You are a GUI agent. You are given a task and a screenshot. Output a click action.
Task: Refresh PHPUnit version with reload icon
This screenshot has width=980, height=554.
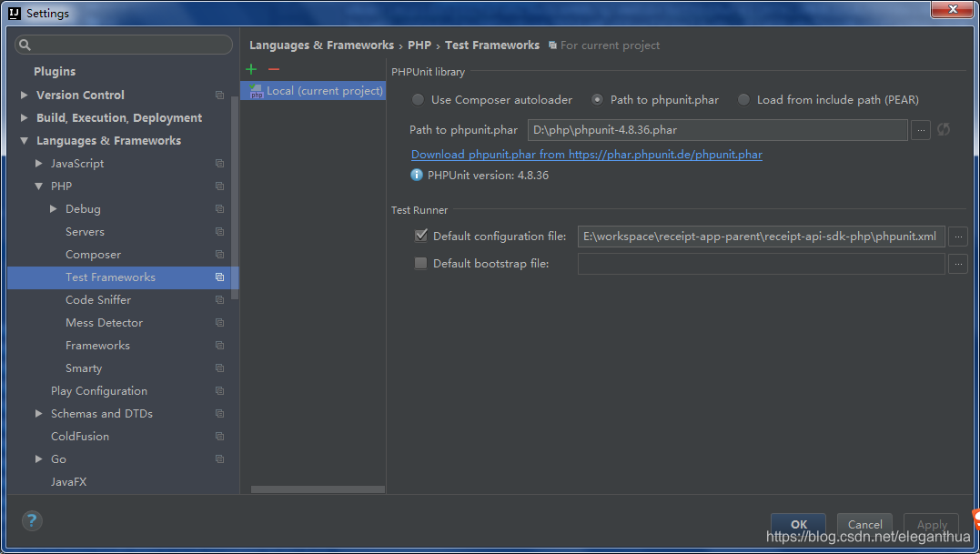pyautogui.click(x=943, y=130)
